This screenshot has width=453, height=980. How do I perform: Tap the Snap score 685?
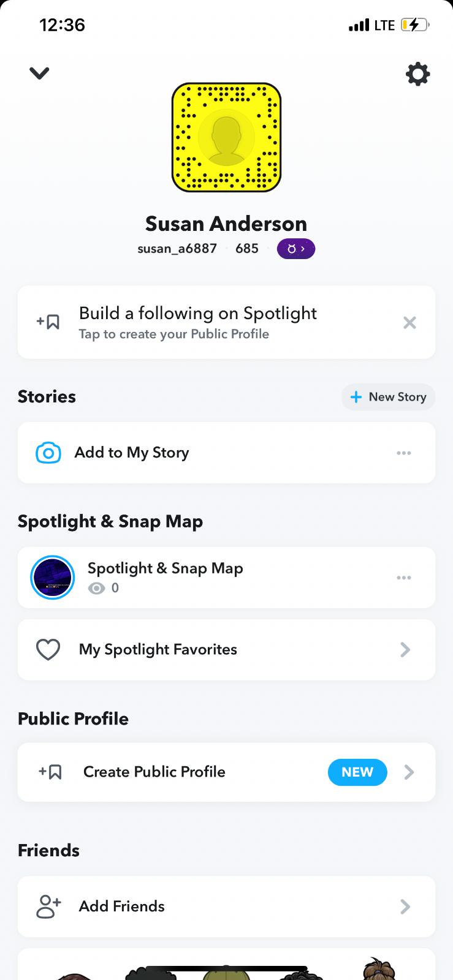(247, 249)
